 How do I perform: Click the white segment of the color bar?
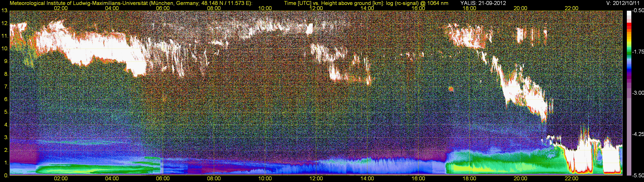coord(629,13)
